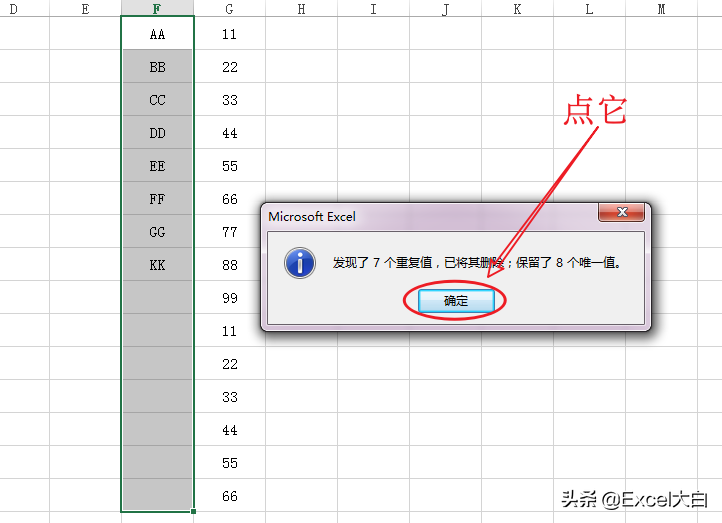The width and height of the screenshot is (722, 523).
Task: Select column header J
Action: [445, 8]
